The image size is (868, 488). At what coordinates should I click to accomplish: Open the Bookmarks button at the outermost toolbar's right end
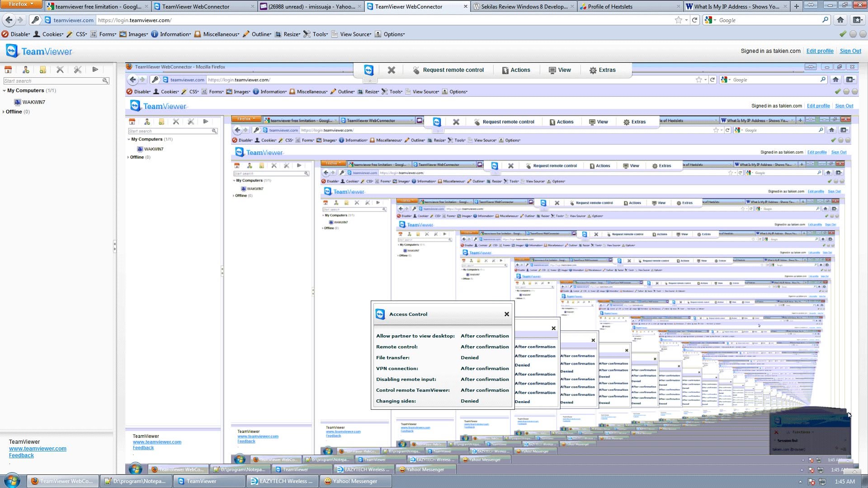[858, 20]
